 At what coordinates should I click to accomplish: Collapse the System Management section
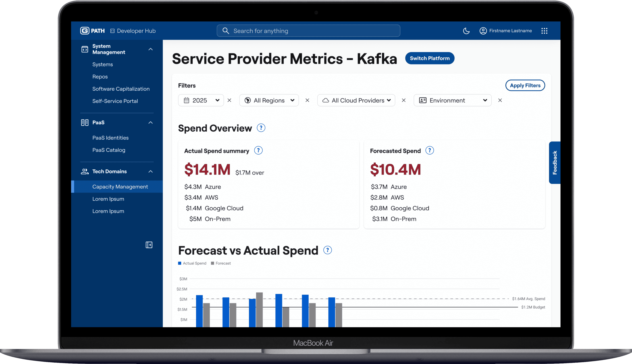click(x=150, y=49)
